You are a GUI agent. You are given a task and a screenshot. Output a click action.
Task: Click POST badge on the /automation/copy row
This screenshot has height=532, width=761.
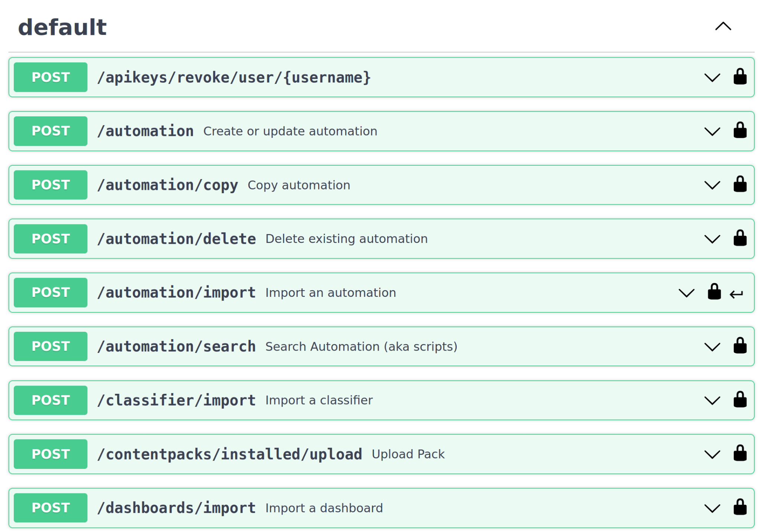coord(51,185)
